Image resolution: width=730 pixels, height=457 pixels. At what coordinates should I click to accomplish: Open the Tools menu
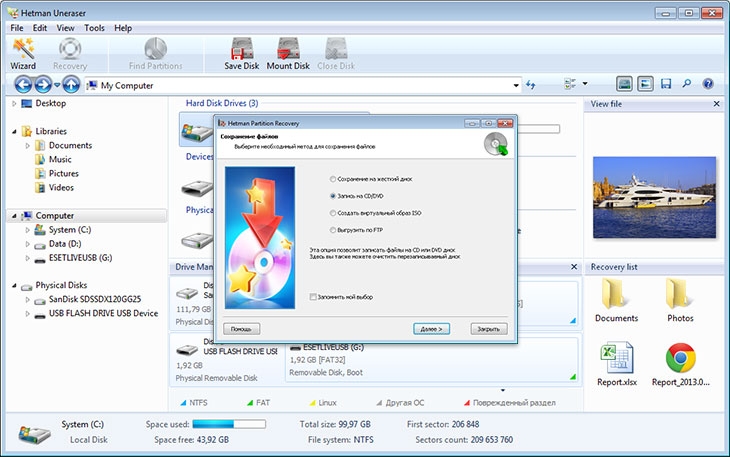point(94,28)
